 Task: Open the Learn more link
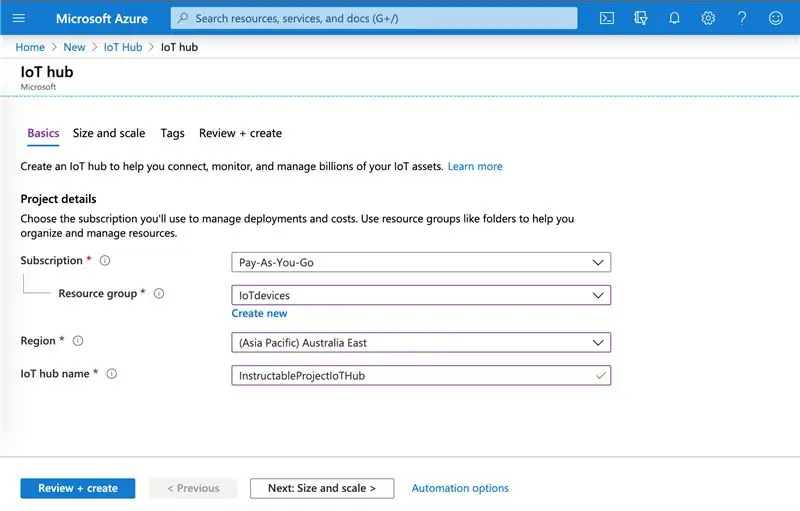click(474, 166)
